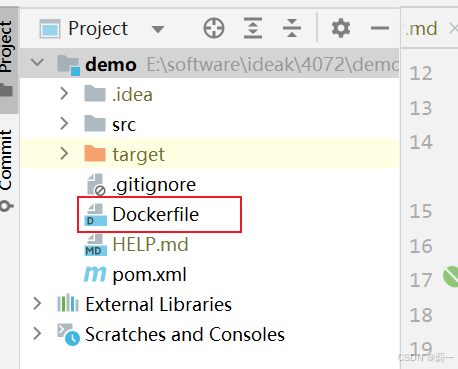This screenshot has height=369, width=458.
Task: Collapse the demo project root
Action: click(x=37, y=62)
